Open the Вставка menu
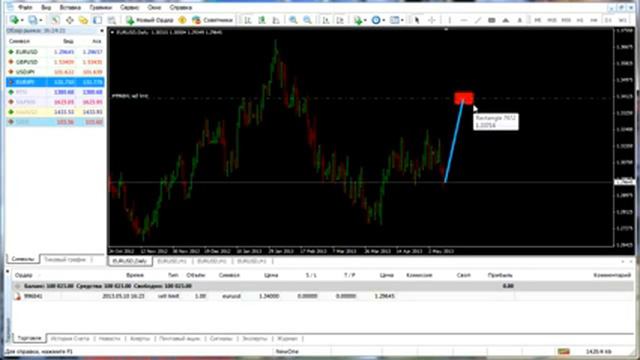640x360 pixels. [x=70, y=7]
